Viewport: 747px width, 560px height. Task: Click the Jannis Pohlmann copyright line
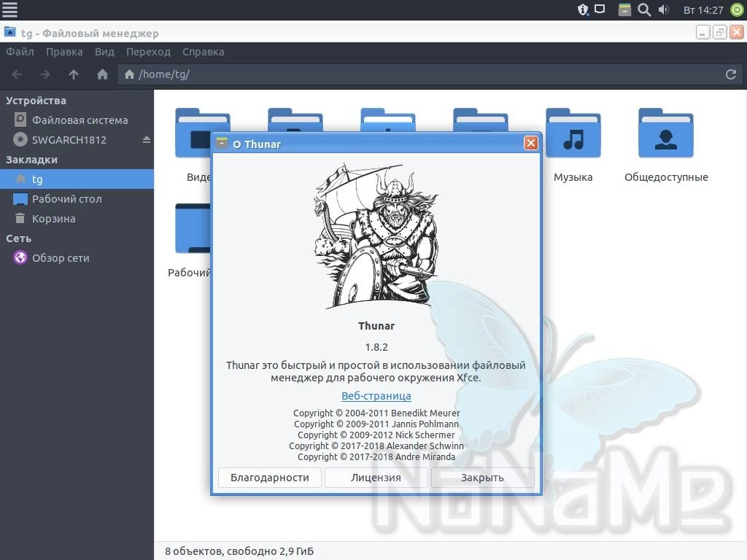(376, 424)
